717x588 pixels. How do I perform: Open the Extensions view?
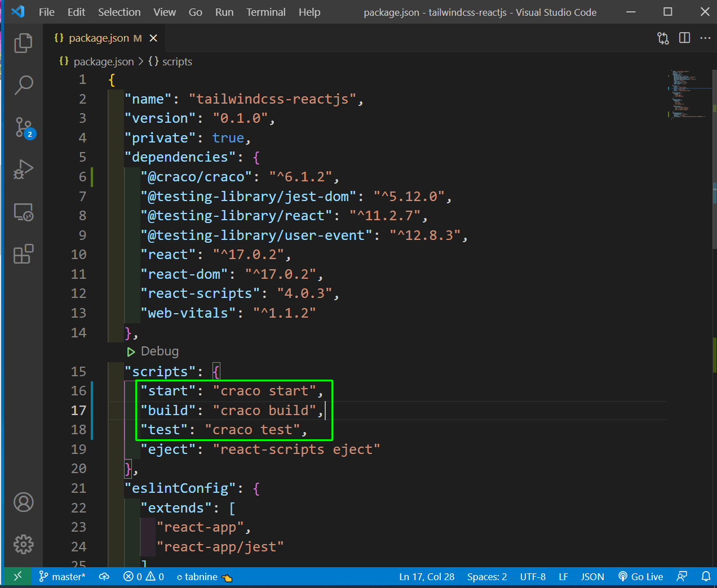click(23, 254)
